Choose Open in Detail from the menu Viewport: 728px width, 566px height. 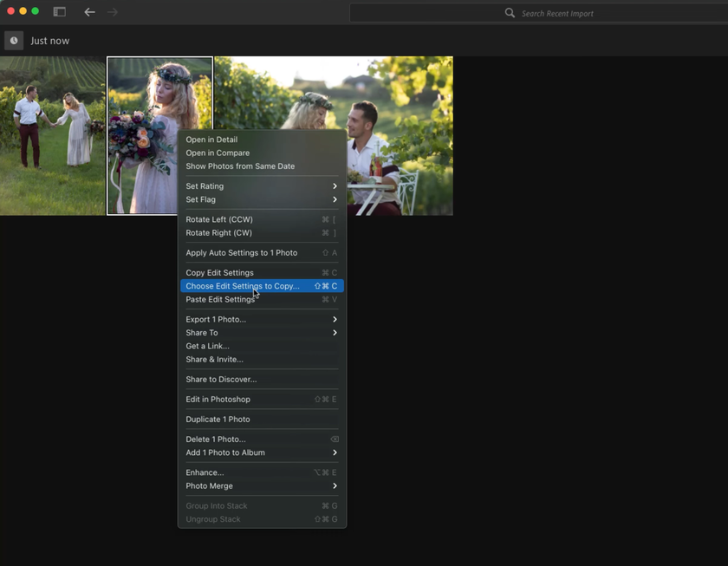211,139
